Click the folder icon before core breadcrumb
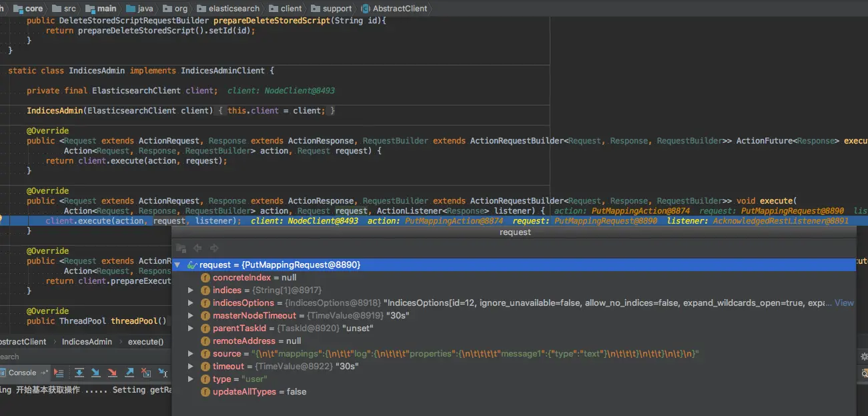868x416 pixels. [x=18, y=9]
